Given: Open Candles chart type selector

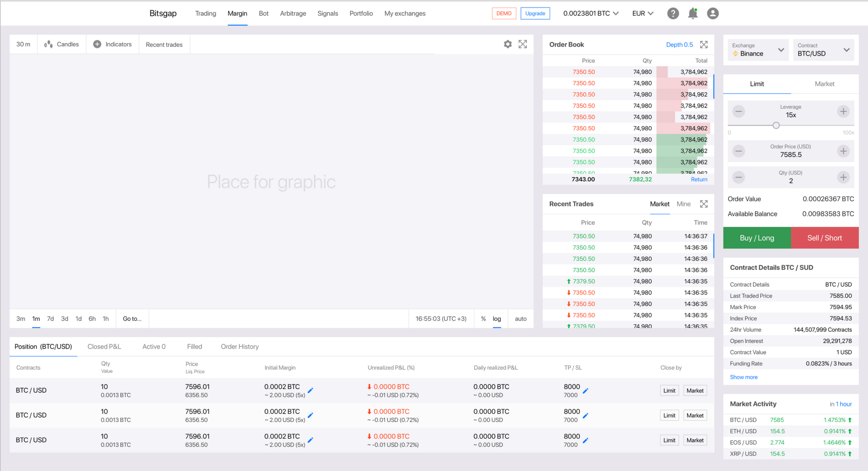Looking at the screenshot, I should 62,44.
